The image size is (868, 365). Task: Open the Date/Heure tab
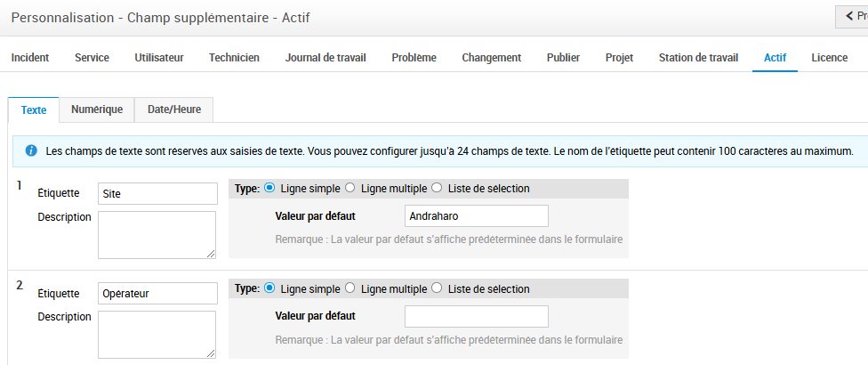point(174,109)
